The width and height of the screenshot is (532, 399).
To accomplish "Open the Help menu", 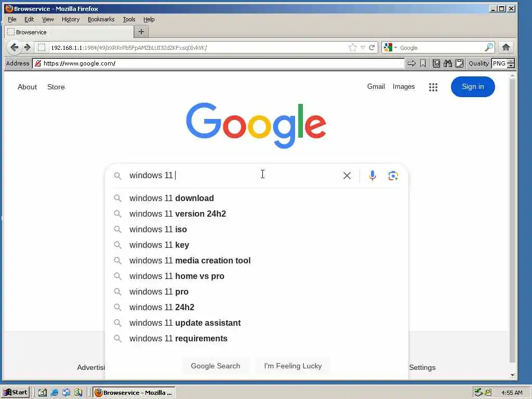I will 149,19.
